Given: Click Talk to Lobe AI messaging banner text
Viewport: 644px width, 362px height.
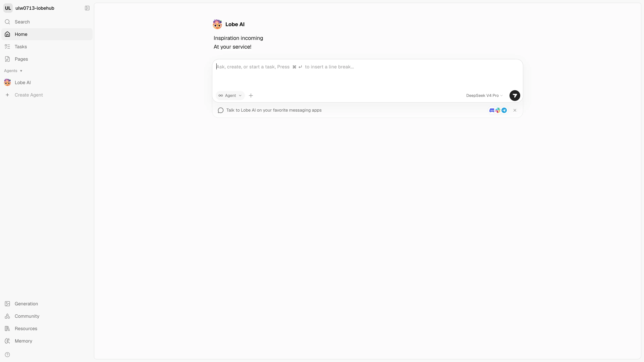Looking at the screenshot, I should 274,110.
